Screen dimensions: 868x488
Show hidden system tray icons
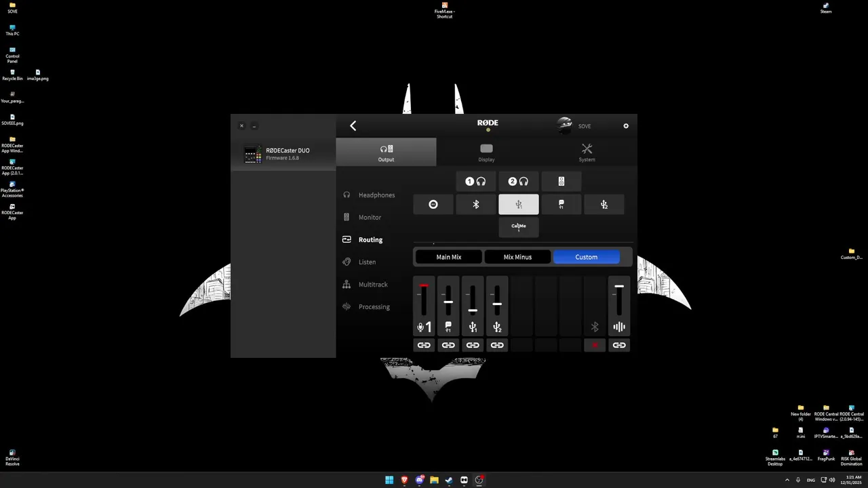(x=787, y=480)
